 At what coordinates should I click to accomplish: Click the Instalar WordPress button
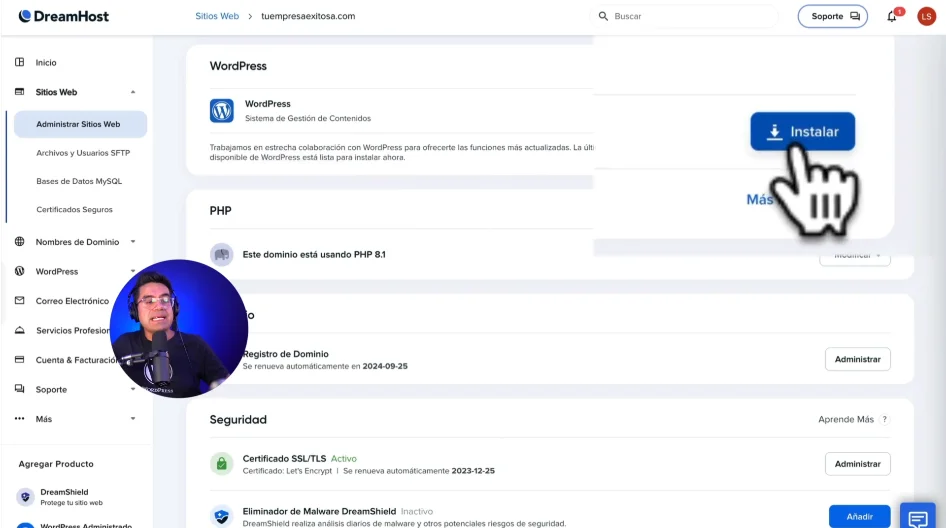coord(802,132)
